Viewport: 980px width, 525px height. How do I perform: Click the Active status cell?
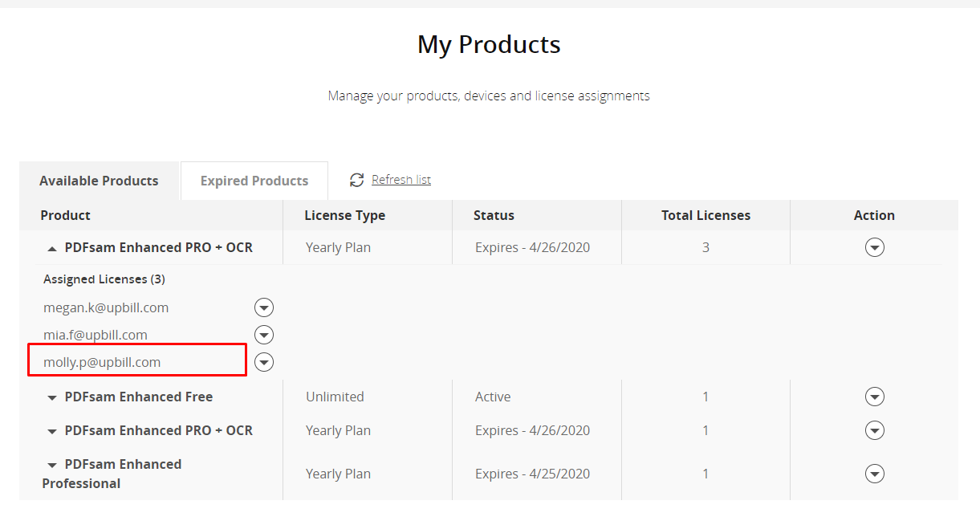tap(493, 397)
